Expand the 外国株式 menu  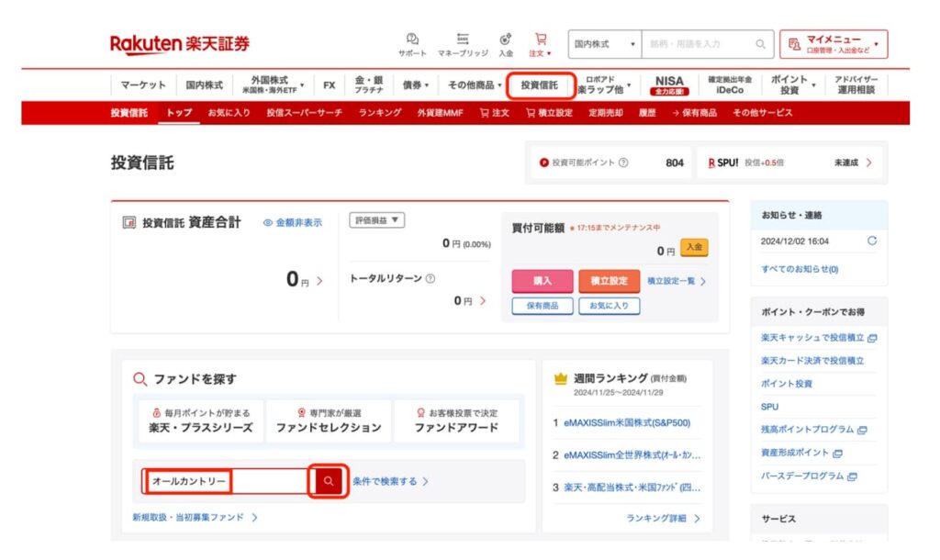pos(274,84)
